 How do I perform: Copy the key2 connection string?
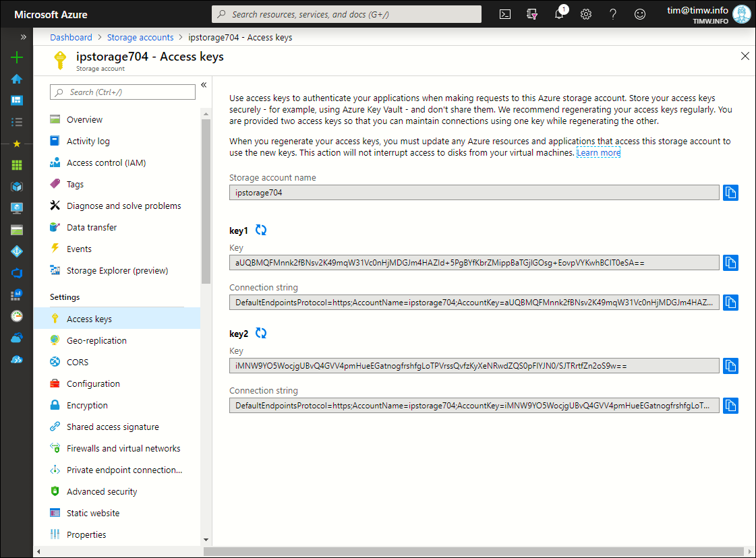[x=730, y=406]
